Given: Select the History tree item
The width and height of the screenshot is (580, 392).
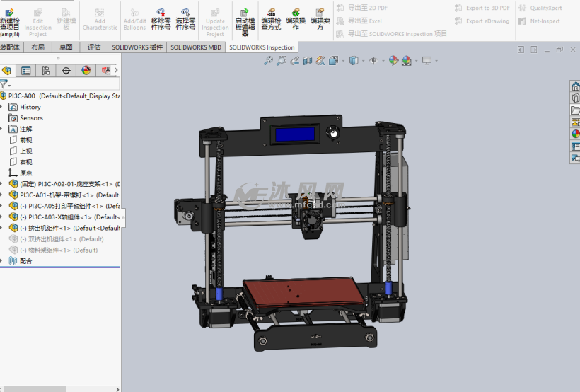Looking at the screenshot, I should [25, 107].
